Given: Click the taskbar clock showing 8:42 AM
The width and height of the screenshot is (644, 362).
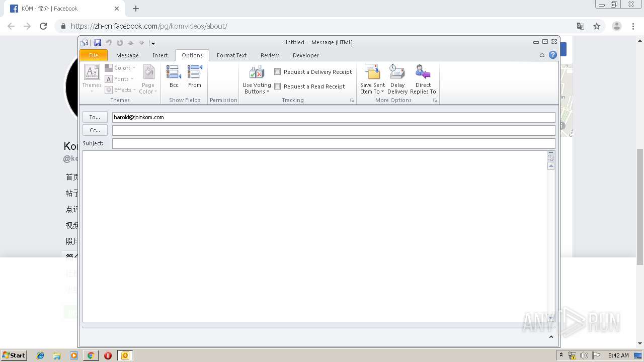Looking at the screenshot, I should pos(618,355).
